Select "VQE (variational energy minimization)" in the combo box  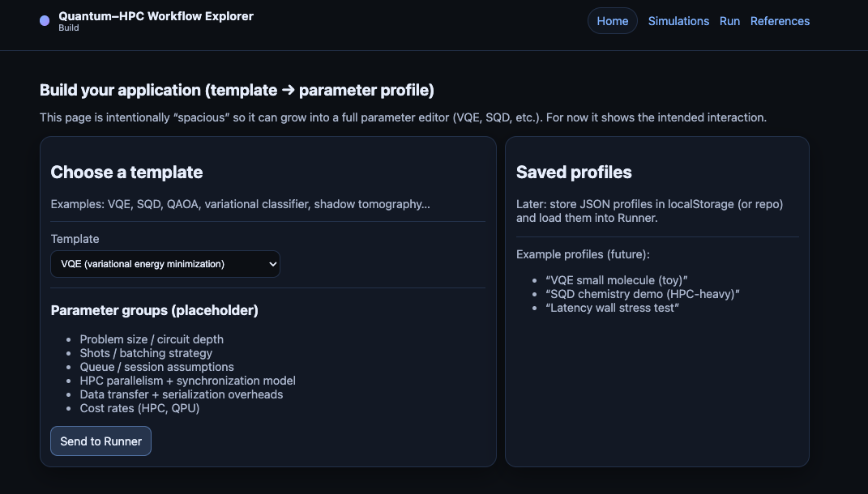coord(165,263)
